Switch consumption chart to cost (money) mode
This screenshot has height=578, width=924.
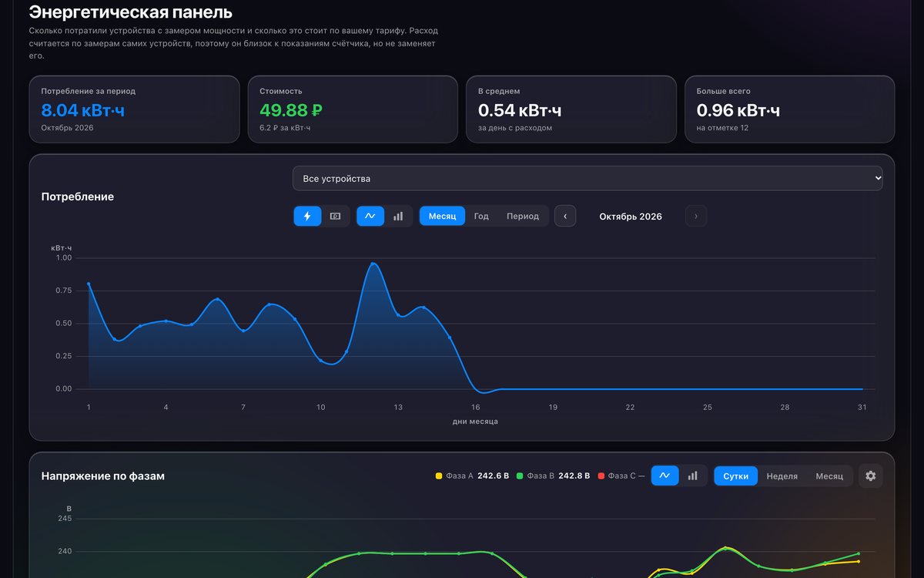[x=335, y=216]
